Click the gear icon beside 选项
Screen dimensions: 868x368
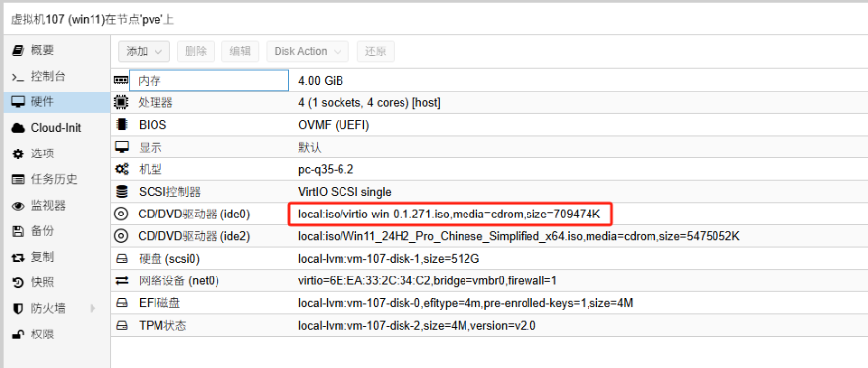coord(18,153)
